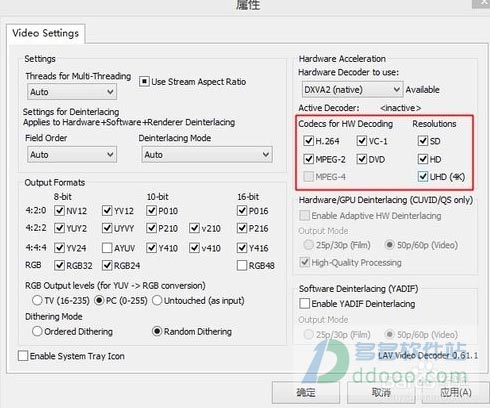The width and height of the screenshot is (490, 408).
Task: Open the Threads for Multi-Threading dropdown
Action: pos(72,92)
